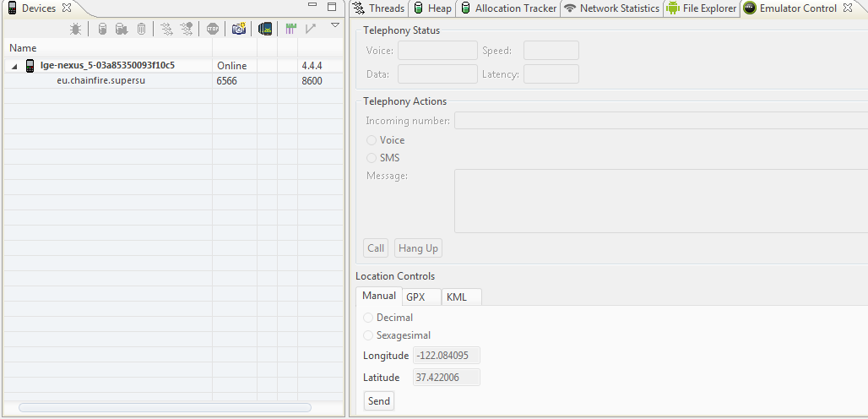Open the Allocation Tracker tab
Screen dimensions: 868x419
coord(507,8)
